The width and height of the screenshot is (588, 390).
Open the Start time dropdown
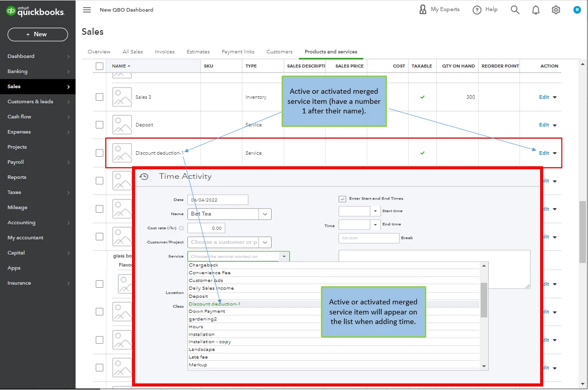point(375,211)
